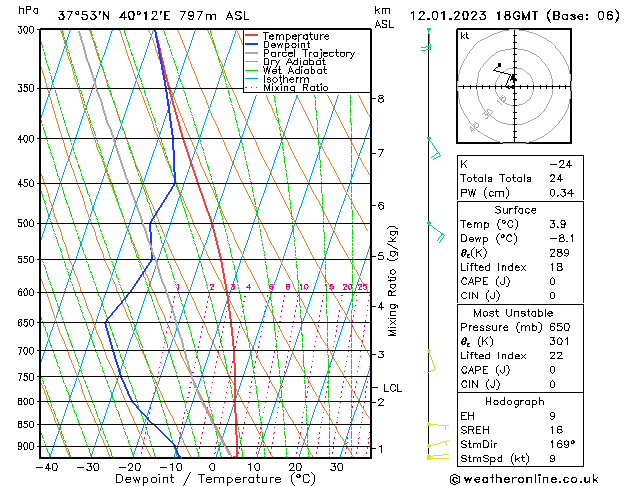Click the yellow wind barb near 850 hPa
The height and width of the screenshot is (486, 629).
coord(438,426)
